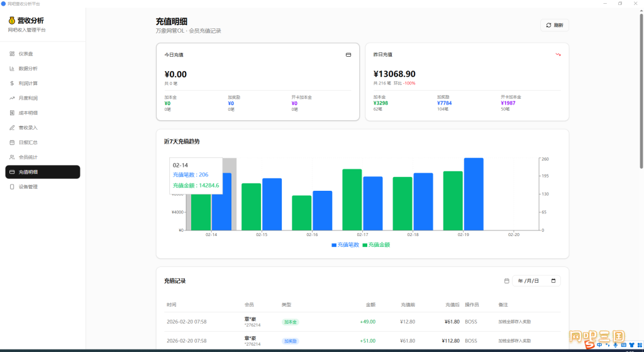Open the 仪表盘 dashboard icon in sidebar
Viewport: 644px width, 352px height.
click(12, 54)
